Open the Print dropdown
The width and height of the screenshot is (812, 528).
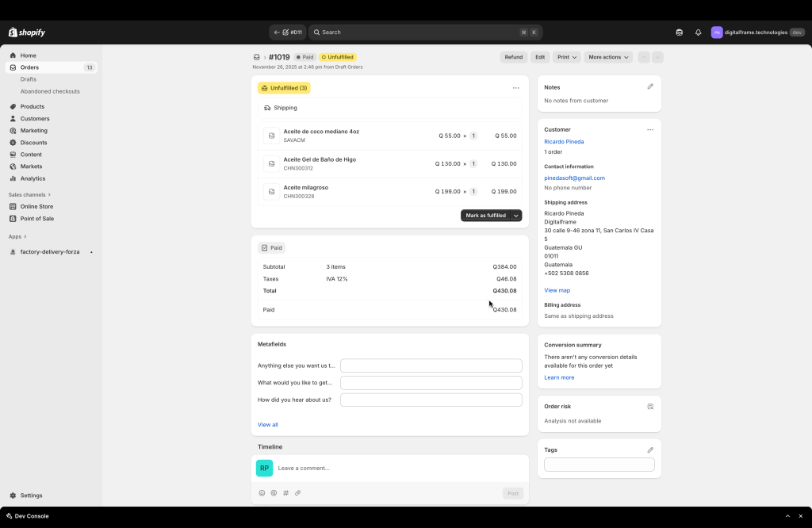click(x=566, y=57)
